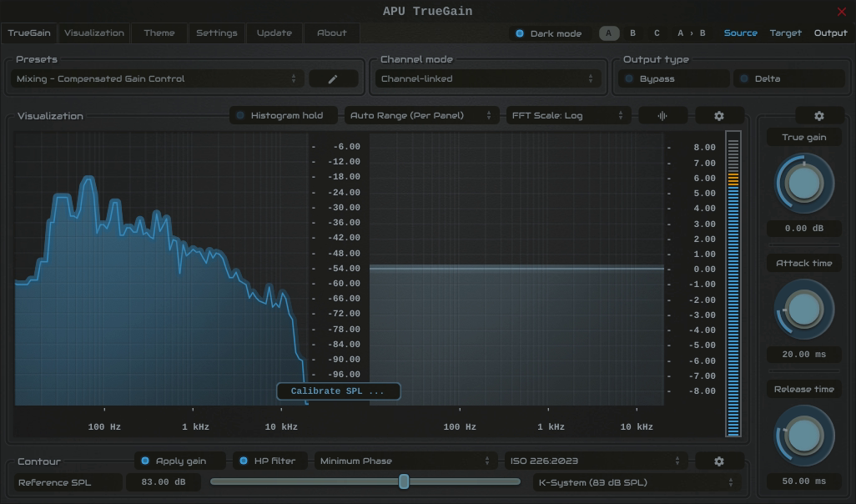The height and width of the screenshot is (504, 856).
Task: Enable Bypass output type
Action: (x=673, y=79)
